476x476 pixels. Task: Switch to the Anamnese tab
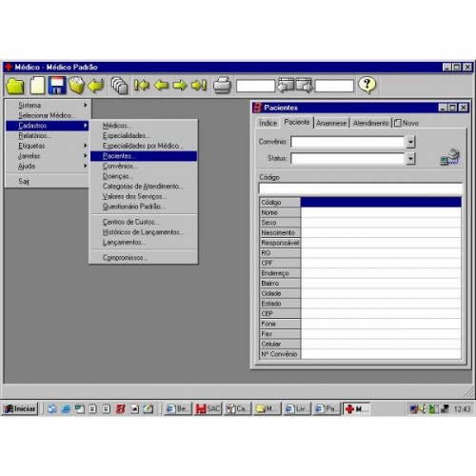(x=331, y=123)
